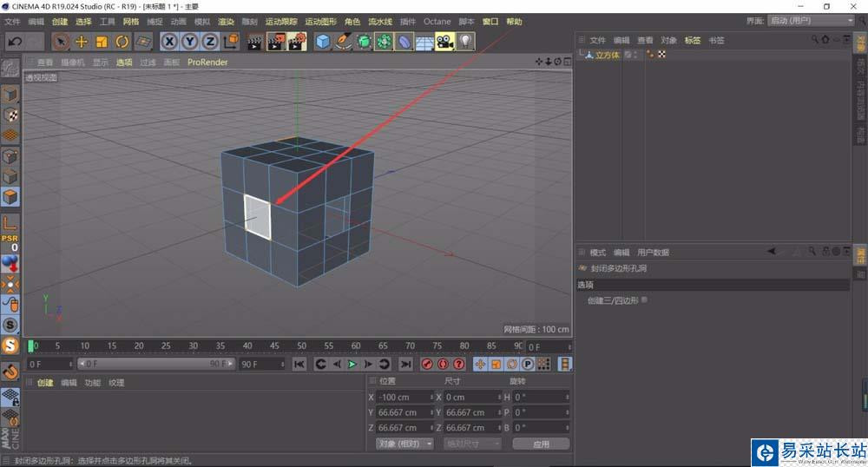Viewport: 868px width, 467px height.
Task: Click the position X field stepper
Action: (x=431, y=398)
